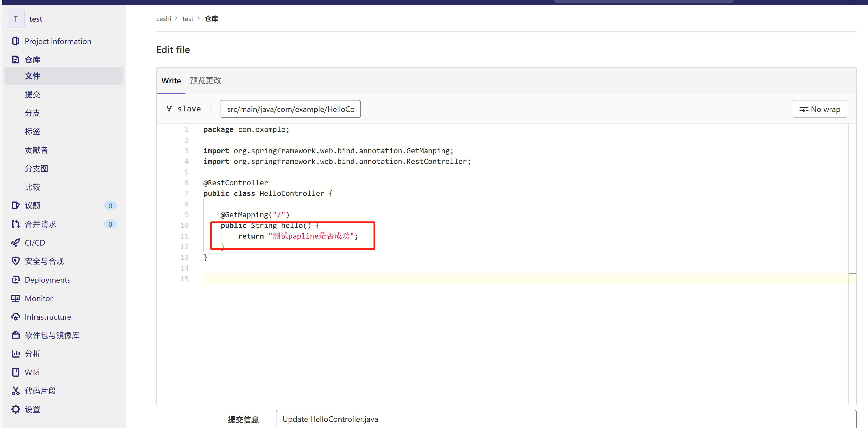Open the slave branch selector

[x=184, y=109]
